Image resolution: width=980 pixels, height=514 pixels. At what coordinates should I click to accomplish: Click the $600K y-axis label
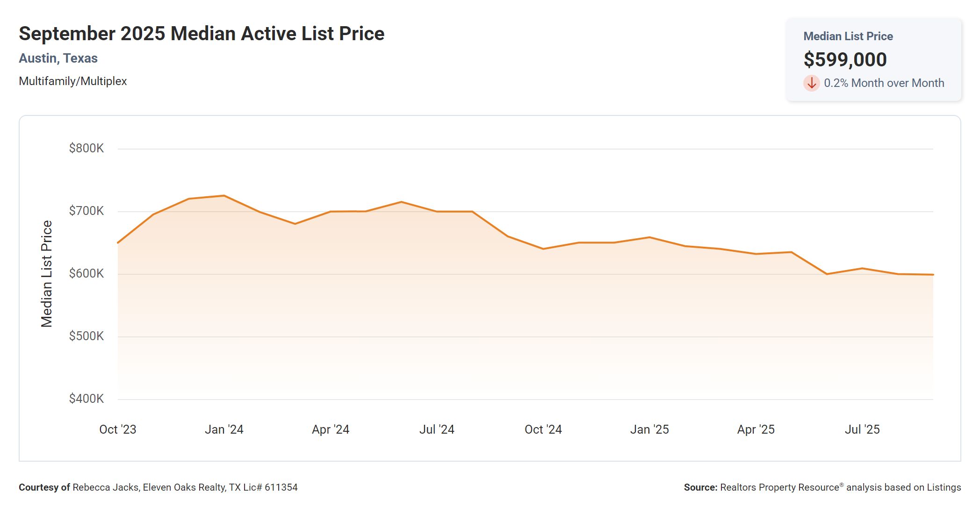coord(86,274)
